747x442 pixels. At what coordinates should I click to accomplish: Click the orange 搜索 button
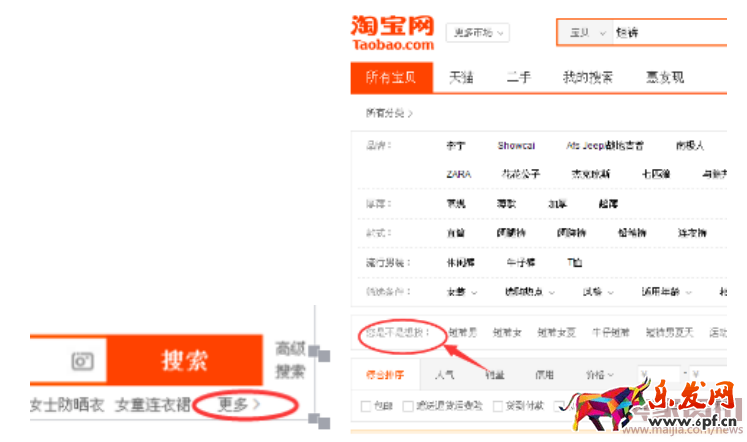(184, 360)
